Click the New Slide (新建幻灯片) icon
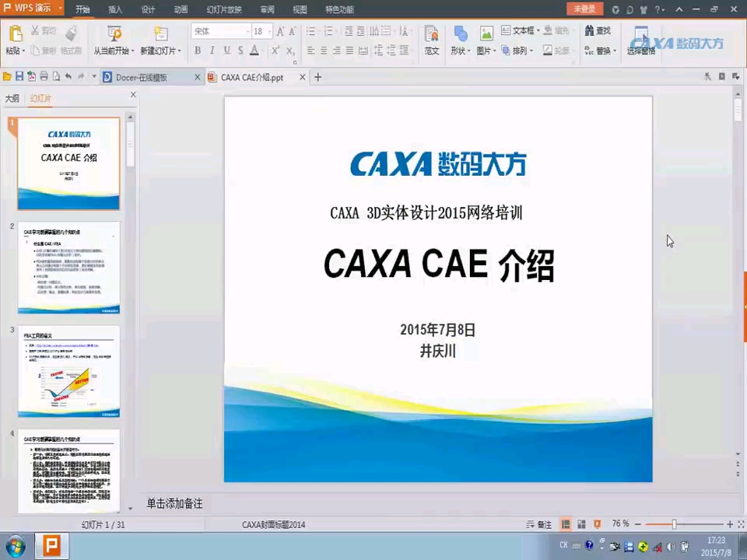Screen dimensions: 747x560 160,33
